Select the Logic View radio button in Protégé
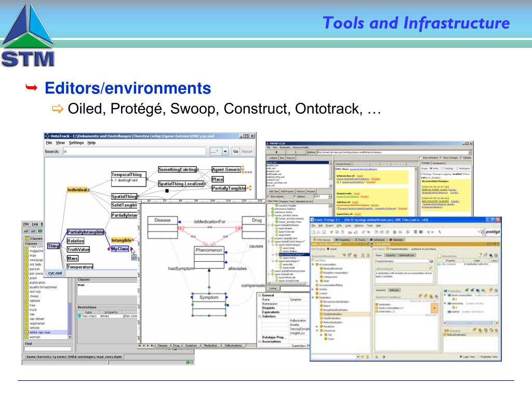The height and width of the screenshot is (399, 532). coord(461,357)
